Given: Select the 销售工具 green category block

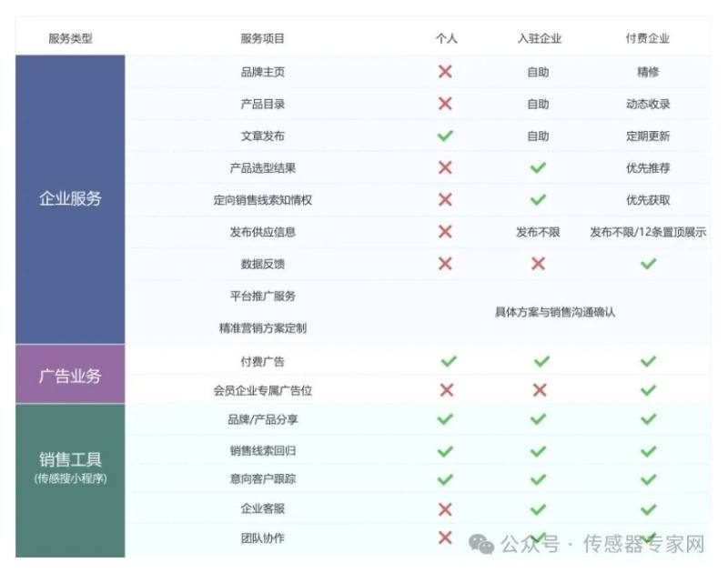Looking at the screenshot, I should pos(70,480).
